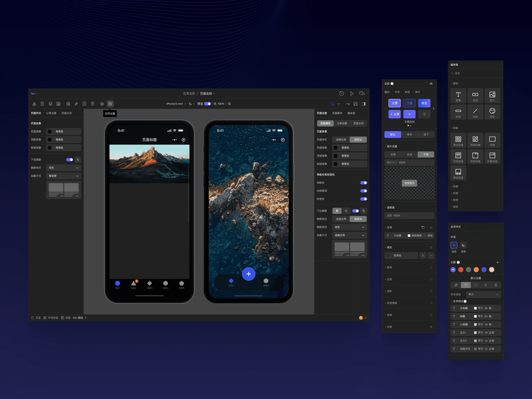Click the 顶部背景 color swatch in the left panel
This screenshot has width=532, height=399.
click(50, 140)
